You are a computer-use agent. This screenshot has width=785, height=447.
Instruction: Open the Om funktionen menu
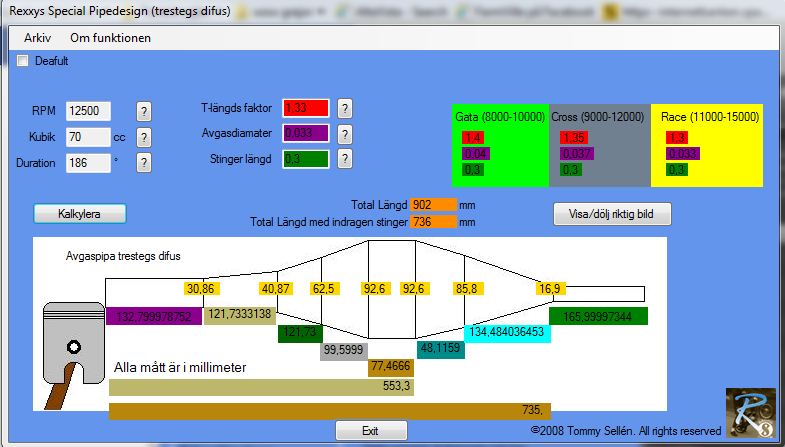(110, 38)
